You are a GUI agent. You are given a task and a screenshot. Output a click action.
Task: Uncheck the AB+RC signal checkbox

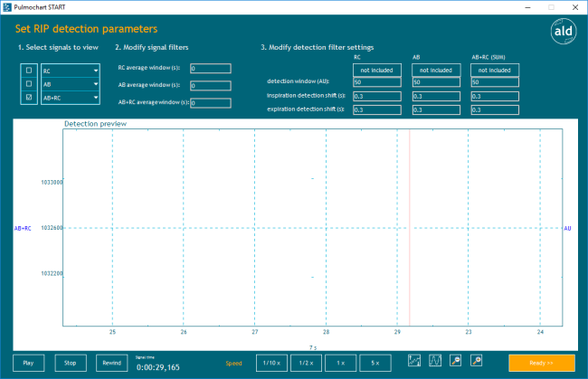pyautogui.click(x=29, y=97)
